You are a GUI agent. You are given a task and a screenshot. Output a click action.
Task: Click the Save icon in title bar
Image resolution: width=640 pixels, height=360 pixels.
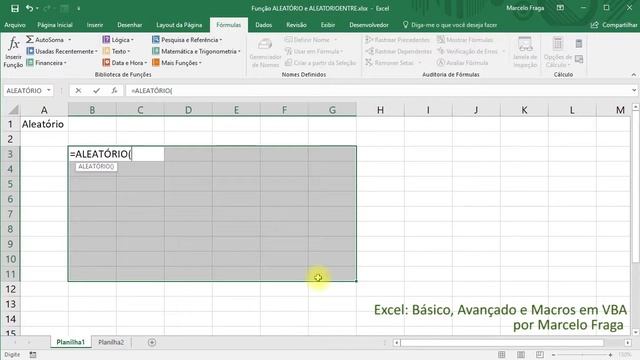tap(15, 8)
